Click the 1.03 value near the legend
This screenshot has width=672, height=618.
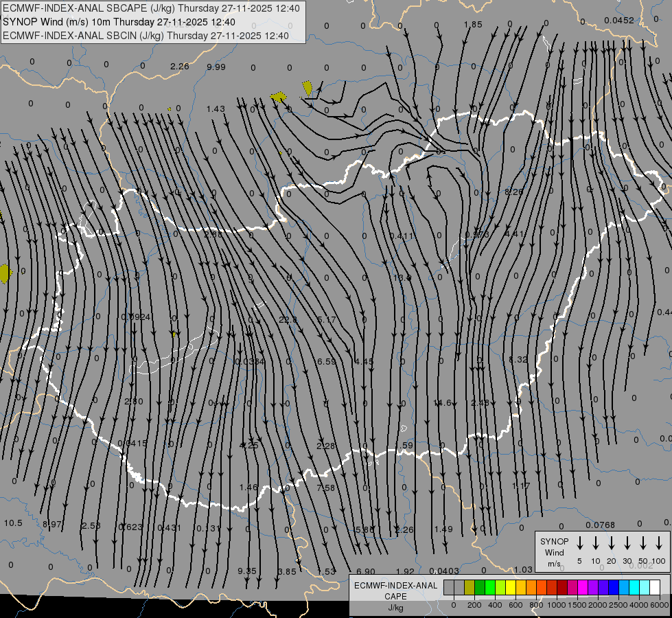tap(523, 569)
